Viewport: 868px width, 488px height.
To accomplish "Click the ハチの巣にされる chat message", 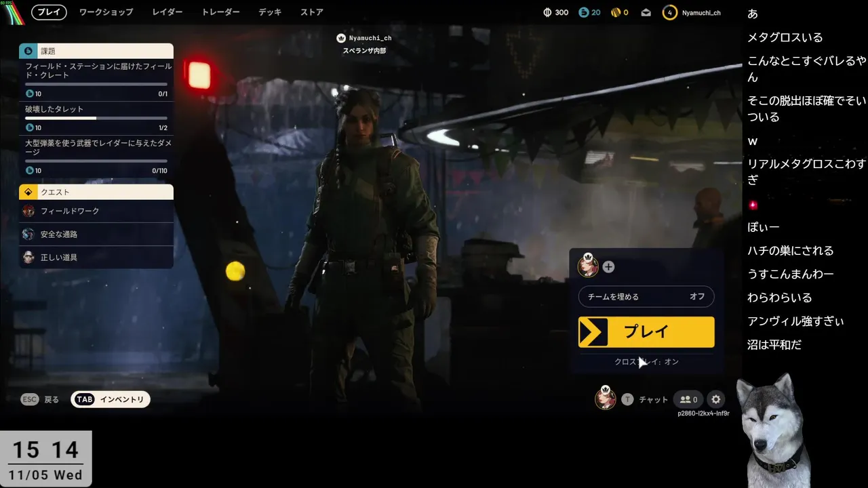I will tap(790, 251).
